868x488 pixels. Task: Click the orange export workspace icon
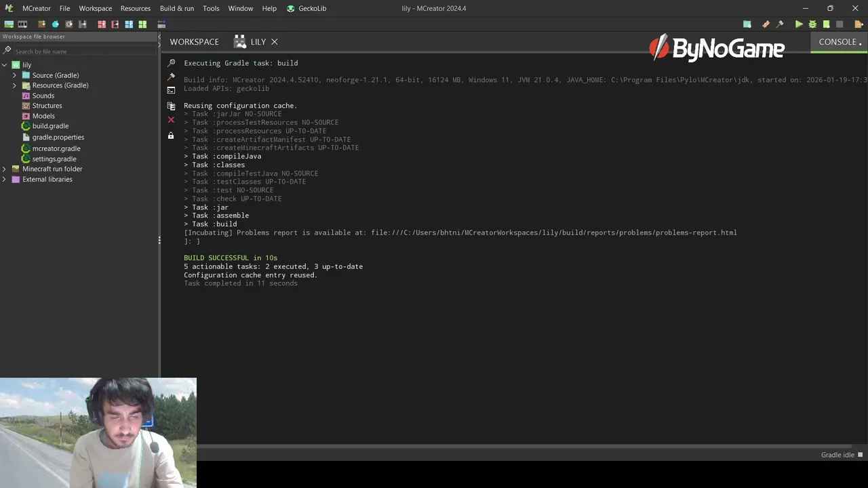coord(859,24)
